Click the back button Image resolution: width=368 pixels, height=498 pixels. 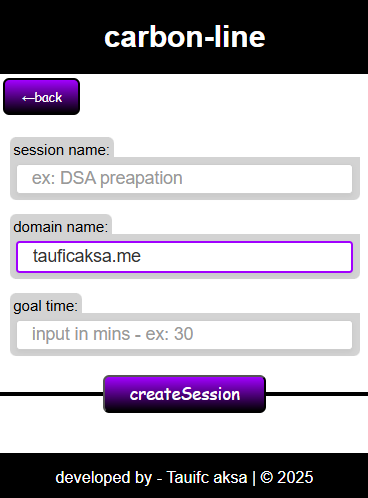coord(41,97)
